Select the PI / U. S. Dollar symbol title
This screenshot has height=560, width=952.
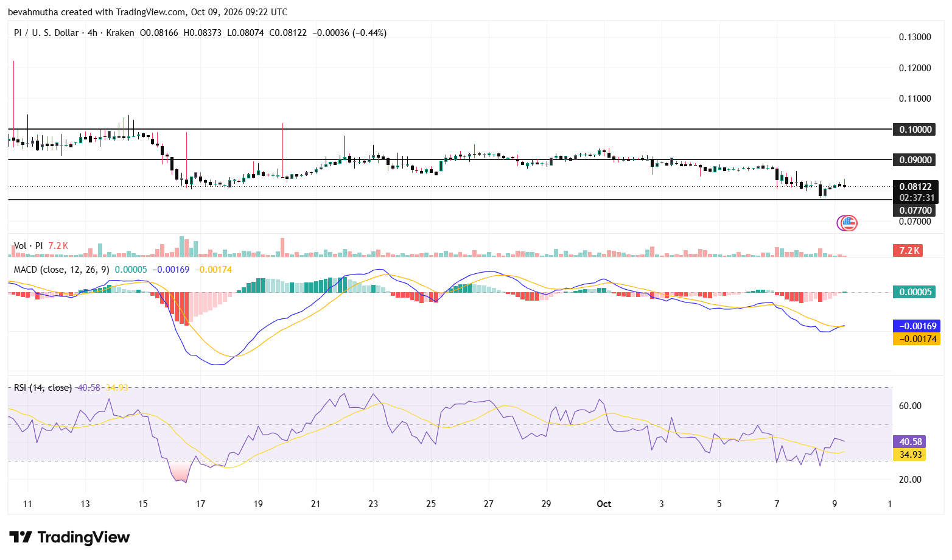point(46,33)
